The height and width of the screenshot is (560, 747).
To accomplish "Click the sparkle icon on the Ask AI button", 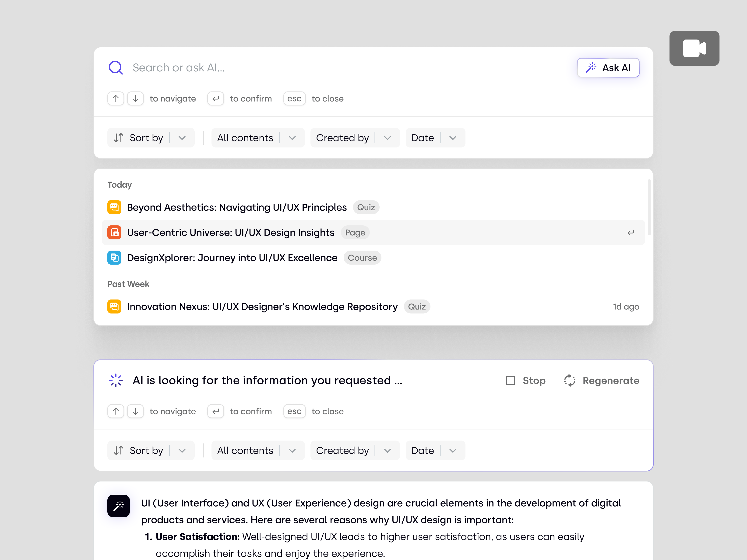I will 591,67.
